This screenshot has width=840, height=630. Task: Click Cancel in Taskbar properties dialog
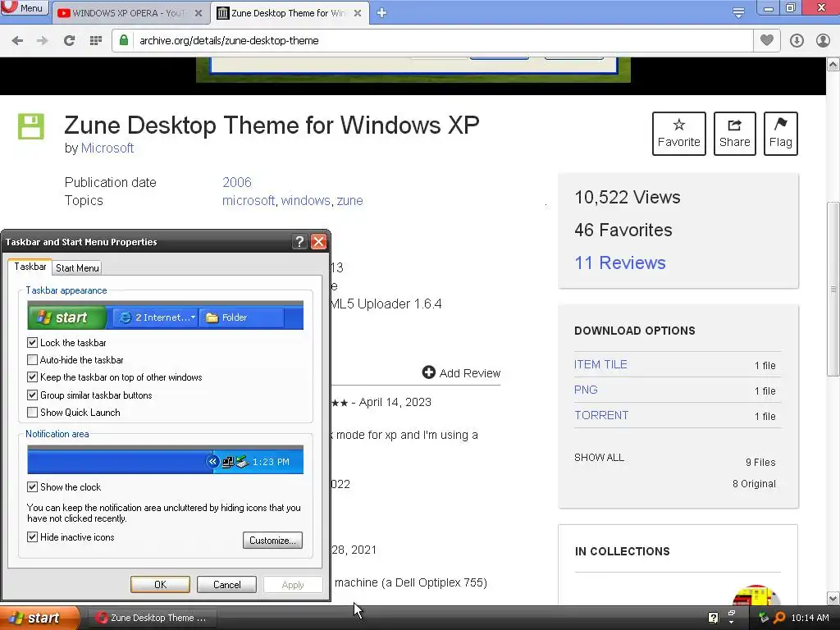pyautogui.click(x=226, y=584)
